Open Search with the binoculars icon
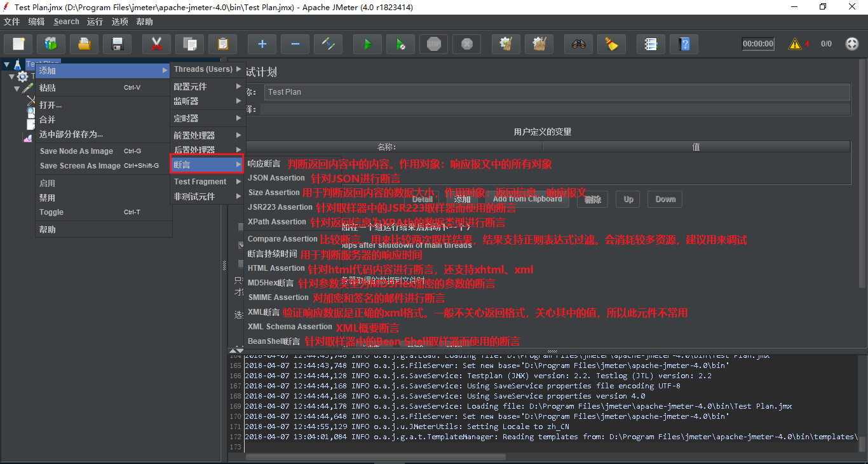Viewport: 868px width, 464px height. tap(578, 44)
